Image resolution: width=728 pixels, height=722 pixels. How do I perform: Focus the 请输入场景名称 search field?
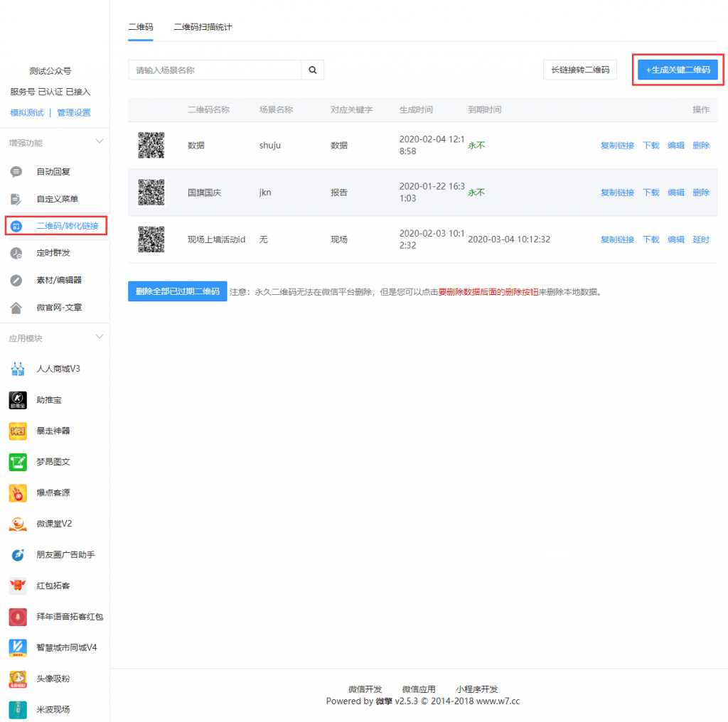tap(215, 70)
